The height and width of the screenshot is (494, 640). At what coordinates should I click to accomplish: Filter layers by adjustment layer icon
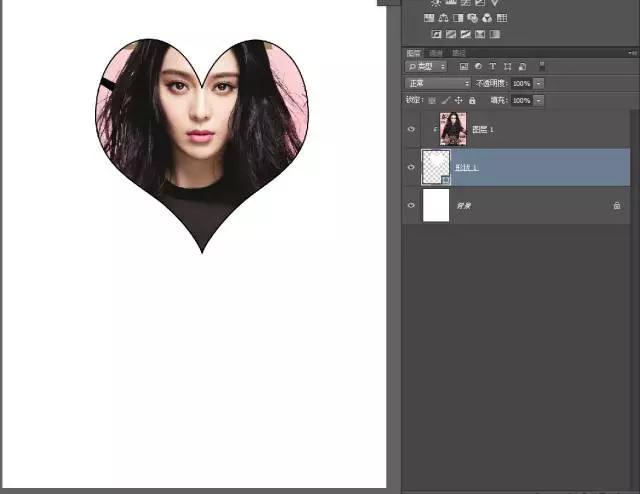coord(478,66)
